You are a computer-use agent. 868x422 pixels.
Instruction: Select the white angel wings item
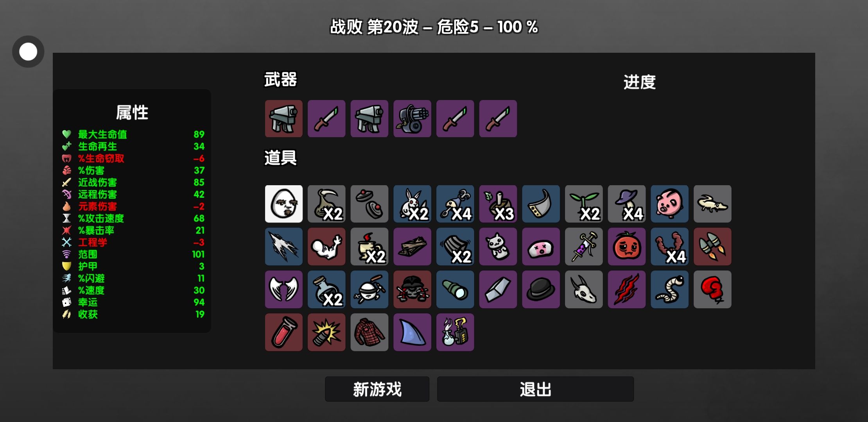(284, 290)
